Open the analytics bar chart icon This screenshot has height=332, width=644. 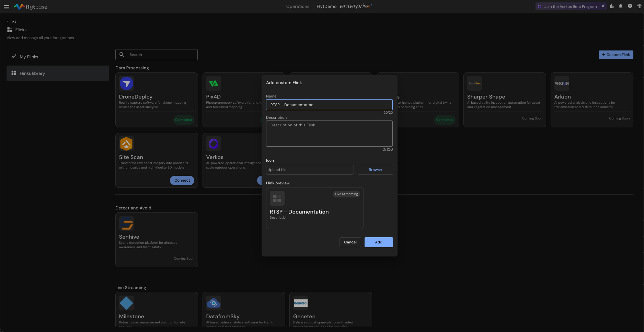(x=611, y=6)
